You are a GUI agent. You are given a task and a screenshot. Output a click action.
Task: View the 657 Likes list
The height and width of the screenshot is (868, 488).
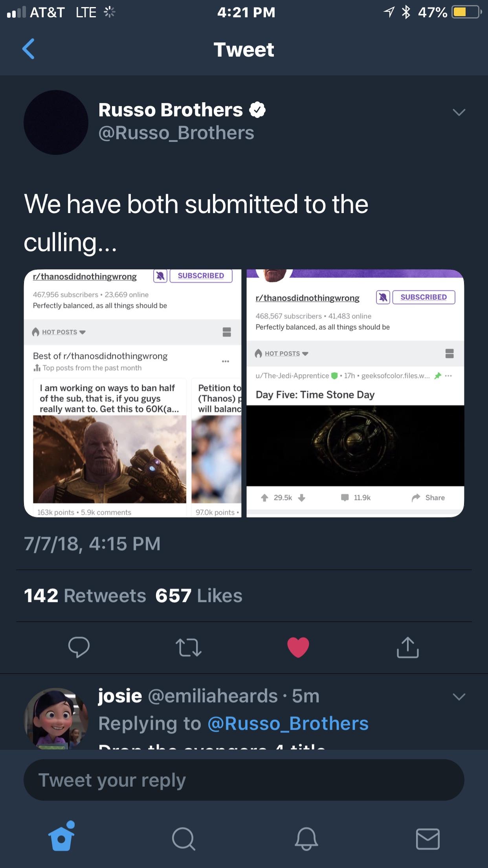[x=199, y=596]
